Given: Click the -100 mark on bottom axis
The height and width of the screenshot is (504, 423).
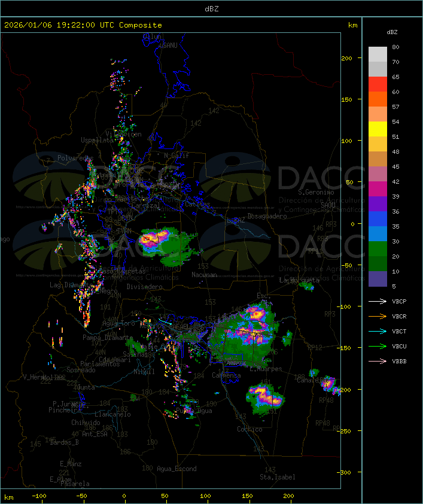Looking at the screenshot, I should [39, 496].
